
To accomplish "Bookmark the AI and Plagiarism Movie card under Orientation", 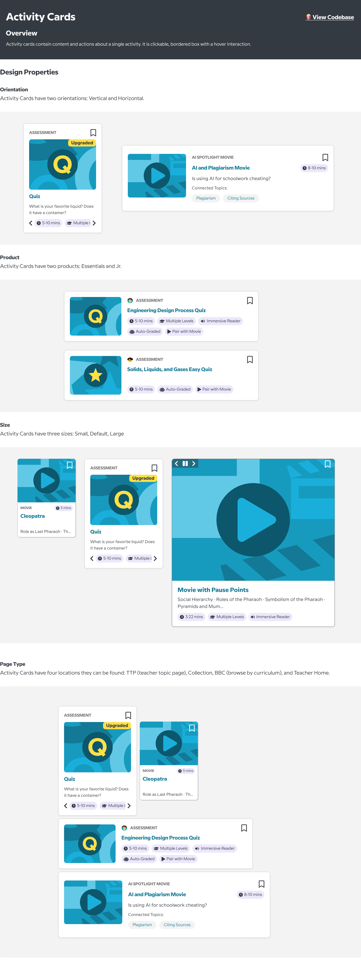I will pos(325,158).
